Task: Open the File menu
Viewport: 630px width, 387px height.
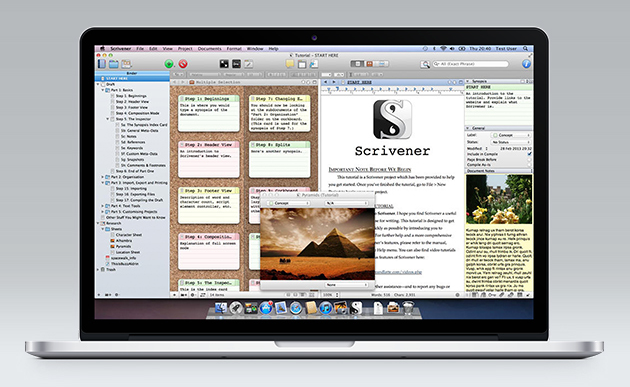Action: tap(140, 49)
